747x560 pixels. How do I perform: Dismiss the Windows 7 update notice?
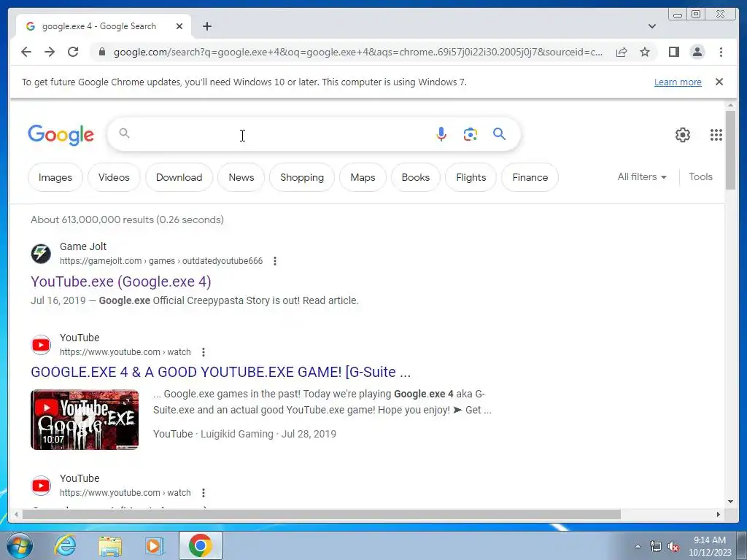coord(719,82)
